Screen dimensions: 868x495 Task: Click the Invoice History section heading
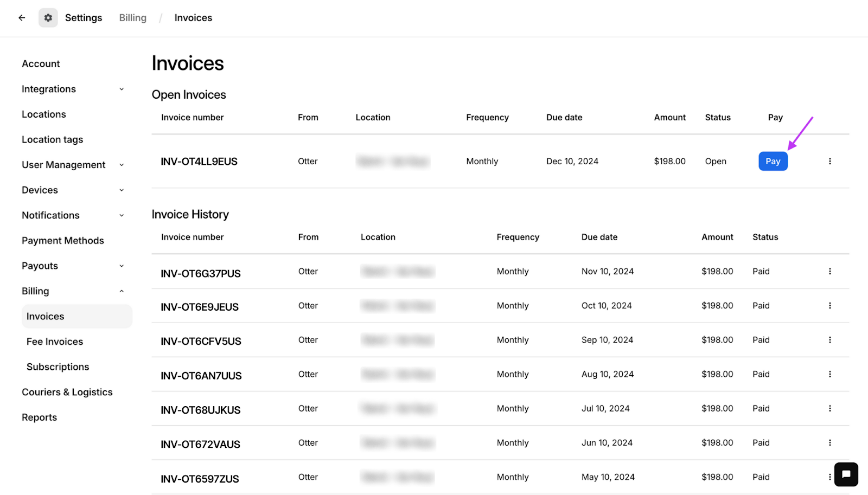(190, 215)
